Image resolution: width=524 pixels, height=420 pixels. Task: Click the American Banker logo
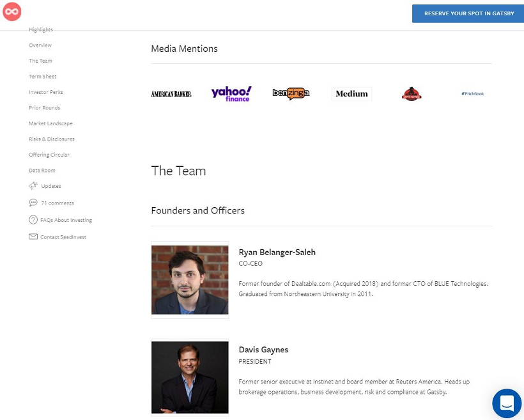click(171, 94)
